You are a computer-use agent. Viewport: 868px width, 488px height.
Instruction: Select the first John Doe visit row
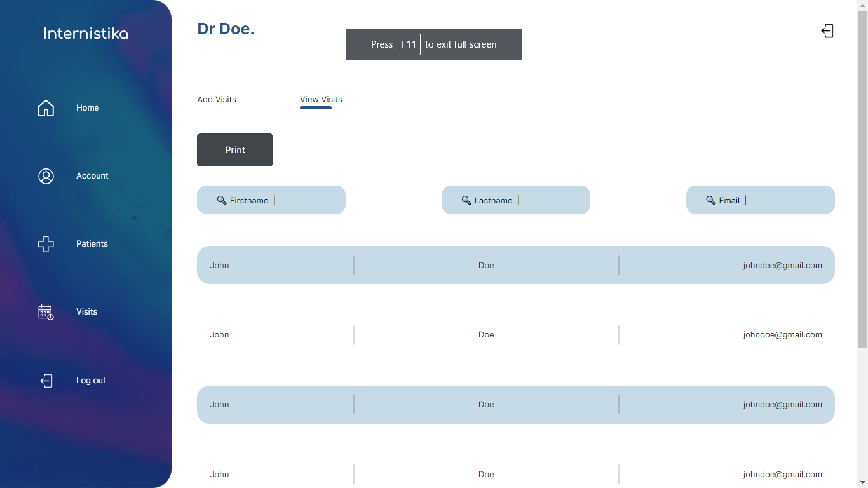(515, 265)
